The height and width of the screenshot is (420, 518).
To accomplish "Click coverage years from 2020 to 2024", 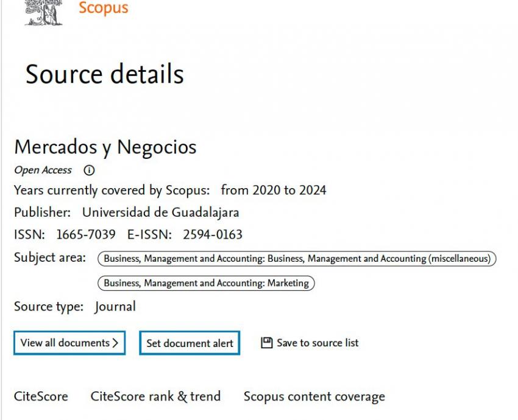I will point(274,191).
